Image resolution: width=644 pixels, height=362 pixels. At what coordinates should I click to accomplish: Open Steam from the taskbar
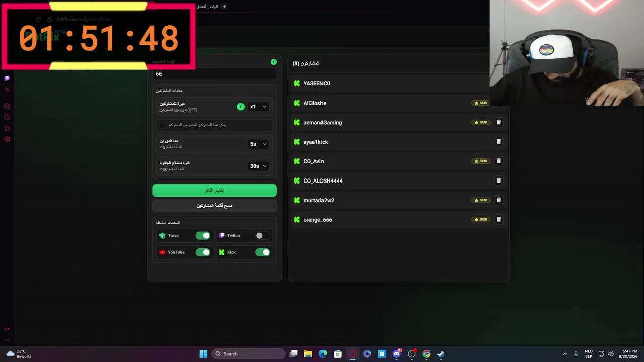point(441,354)
